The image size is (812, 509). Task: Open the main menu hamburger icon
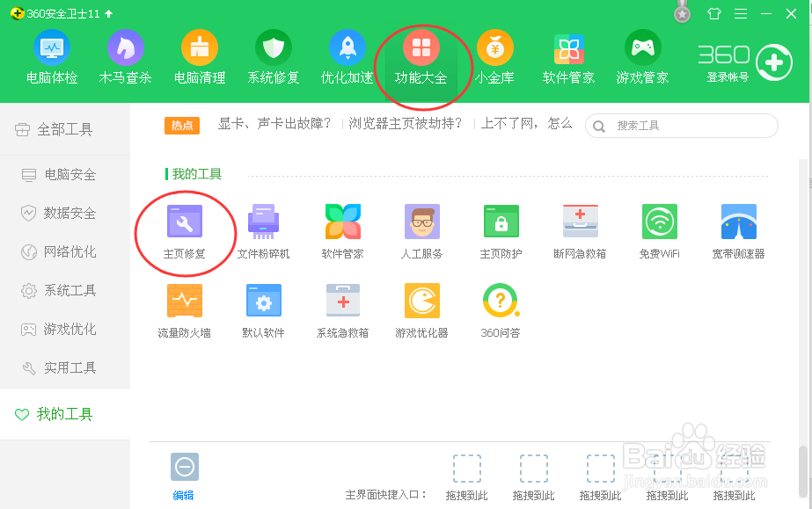pos(741,13)
